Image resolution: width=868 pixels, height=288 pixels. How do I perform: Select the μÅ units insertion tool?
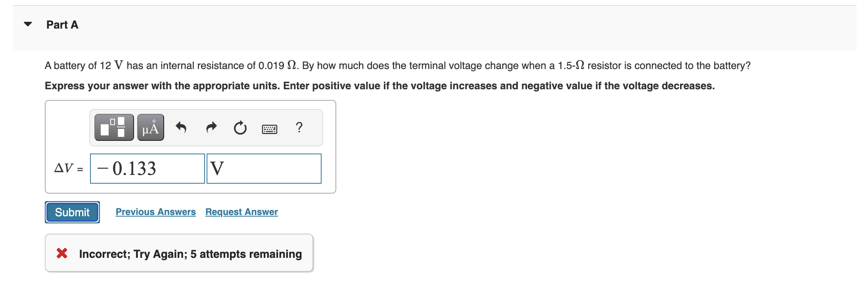tap(150, 127)
